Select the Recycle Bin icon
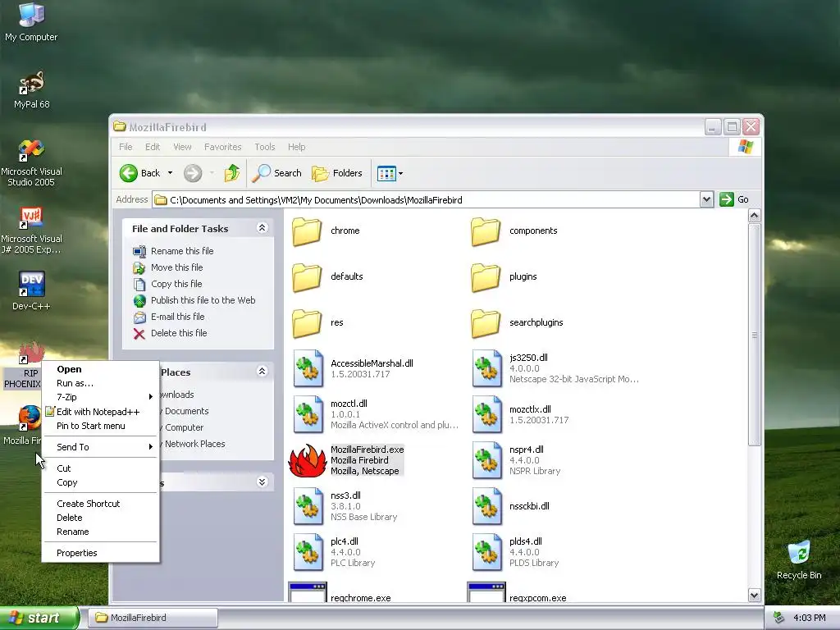Viewport: 840px width, 630px height. [x=799, y=560]
